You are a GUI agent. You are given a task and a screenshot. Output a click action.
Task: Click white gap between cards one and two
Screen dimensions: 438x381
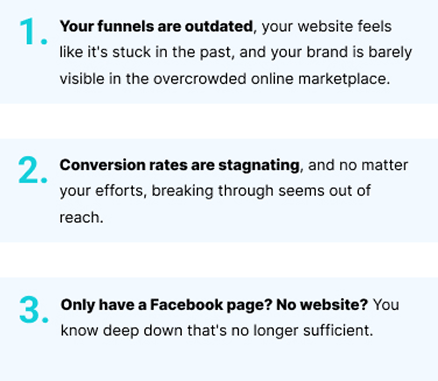[219, 121]
